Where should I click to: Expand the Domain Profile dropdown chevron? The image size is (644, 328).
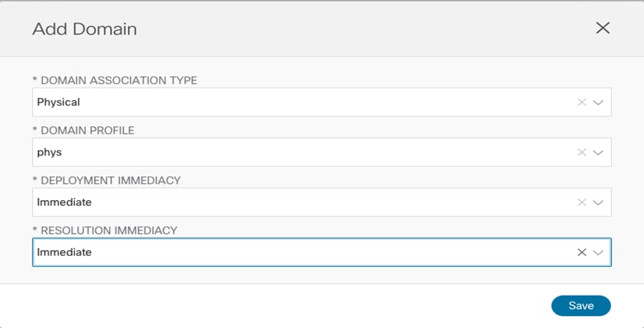tap(598, 153)
